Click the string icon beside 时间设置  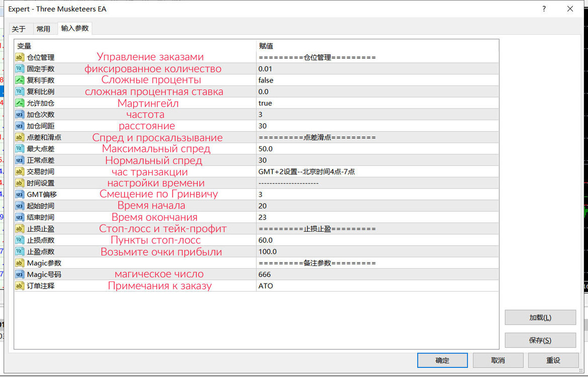click(x=20, y=183)
